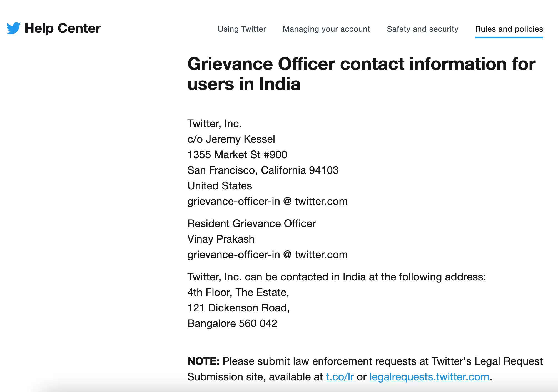Click San Francisco, California 94103 text

[x=263, y=170]
